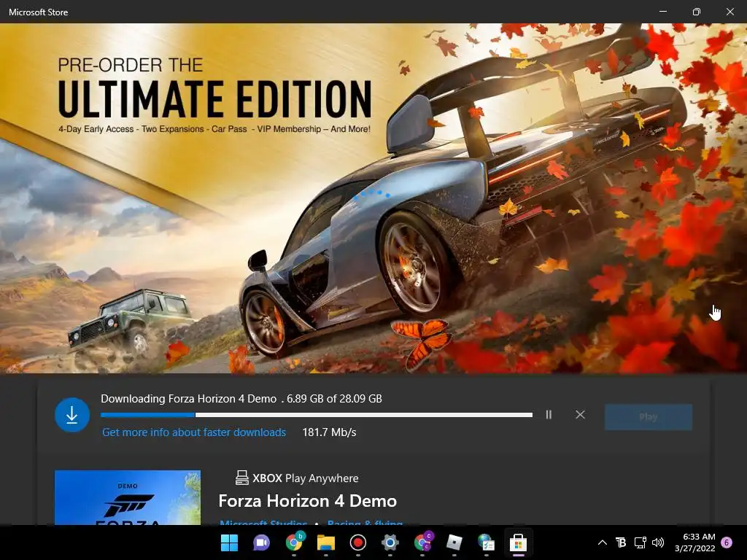Close the Microsoft Store window

(x=729, y=12)
